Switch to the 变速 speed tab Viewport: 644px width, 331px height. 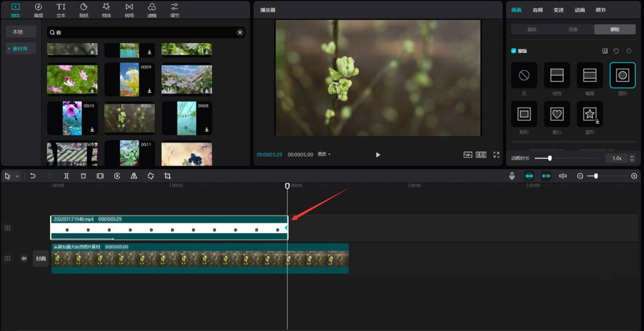pyautogui.click(x=558, y=10)
